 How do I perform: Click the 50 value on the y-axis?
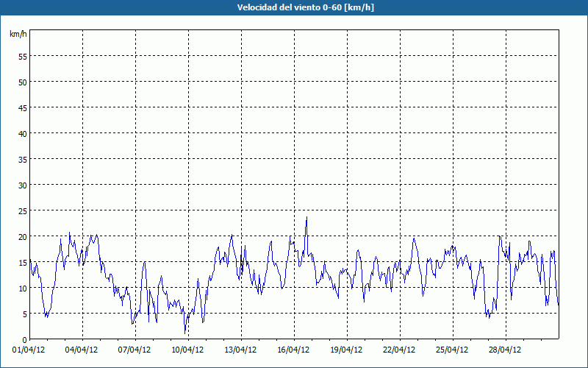(23, 82)
